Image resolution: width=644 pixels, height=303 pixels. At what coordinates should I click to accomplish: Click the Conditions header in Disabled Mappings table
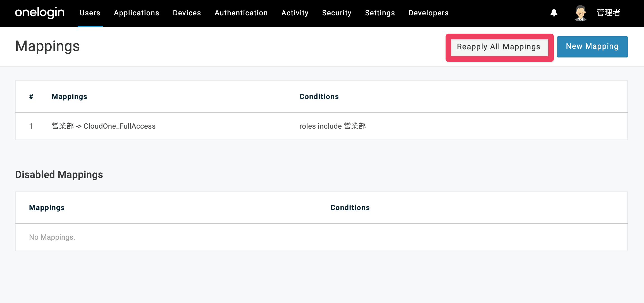point(350,208)
